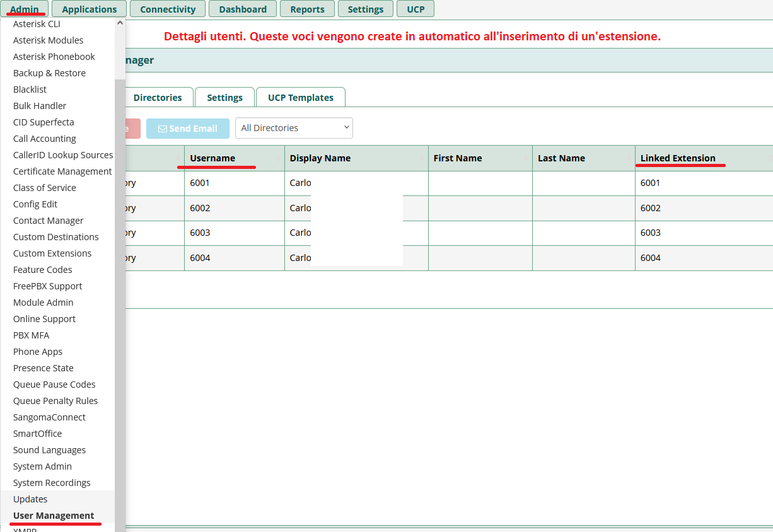The image size is (773, 532).
Task: Sort by Last Name column header
Action: 584,158
